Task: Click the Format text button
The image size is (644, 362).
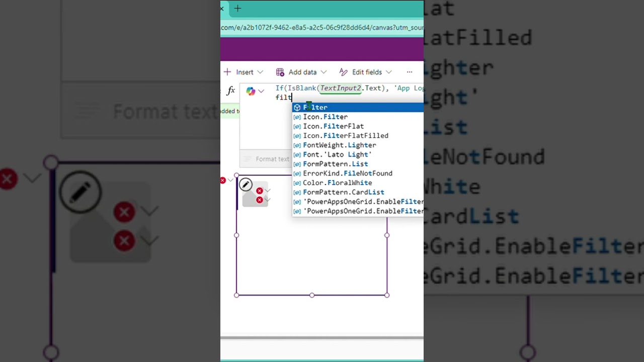Action: 267,159
